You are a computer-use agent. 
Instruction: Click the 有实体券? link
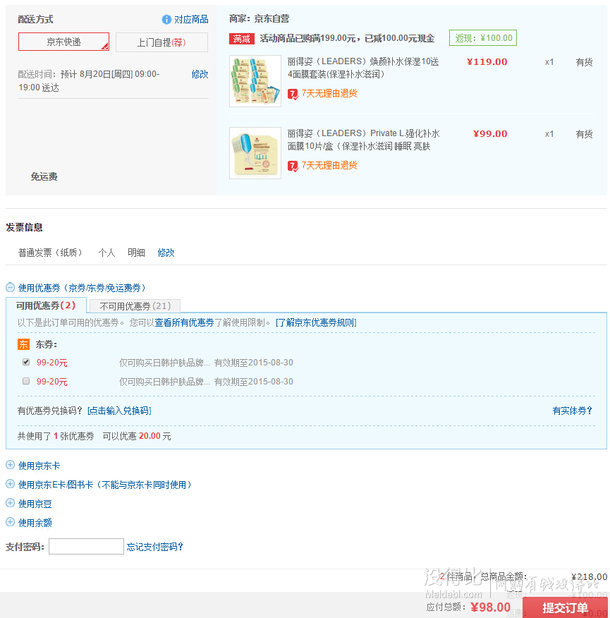click(x=572, y=411)
